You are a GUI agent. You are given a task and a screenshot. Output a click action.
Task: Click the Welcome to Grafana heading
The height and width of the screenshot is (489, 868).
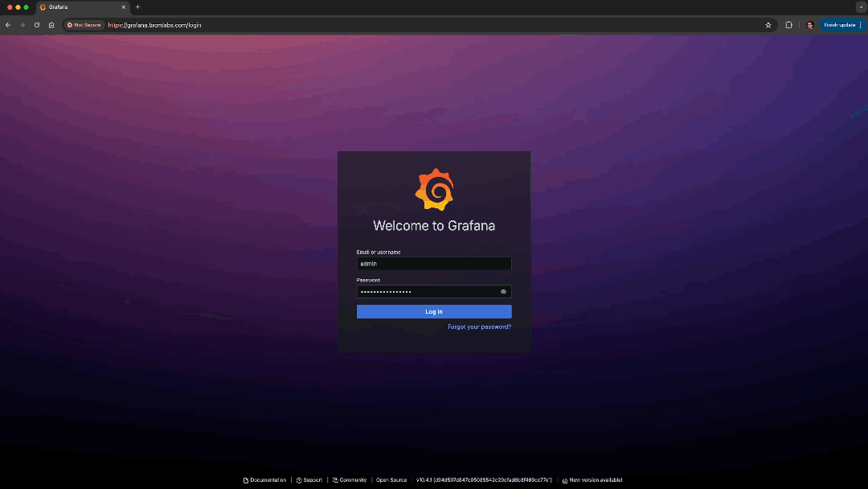point(434,225)
